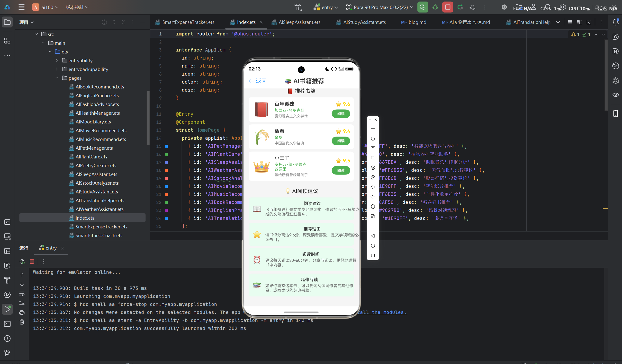Open the 版本控制 dropdown
The height and width of the screenshot is (364, 622).
click(77, 7)
